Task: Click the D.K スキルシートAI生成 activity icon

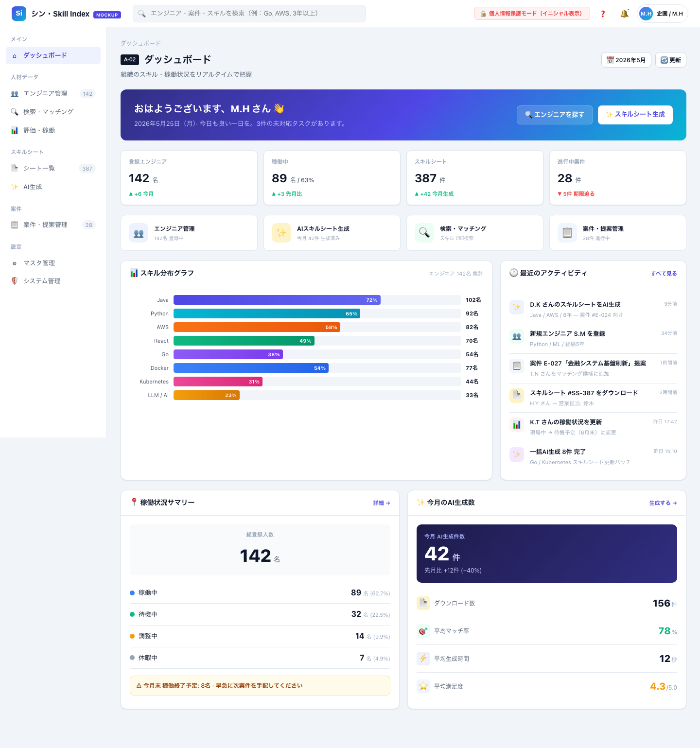Action: coord(517,307)
